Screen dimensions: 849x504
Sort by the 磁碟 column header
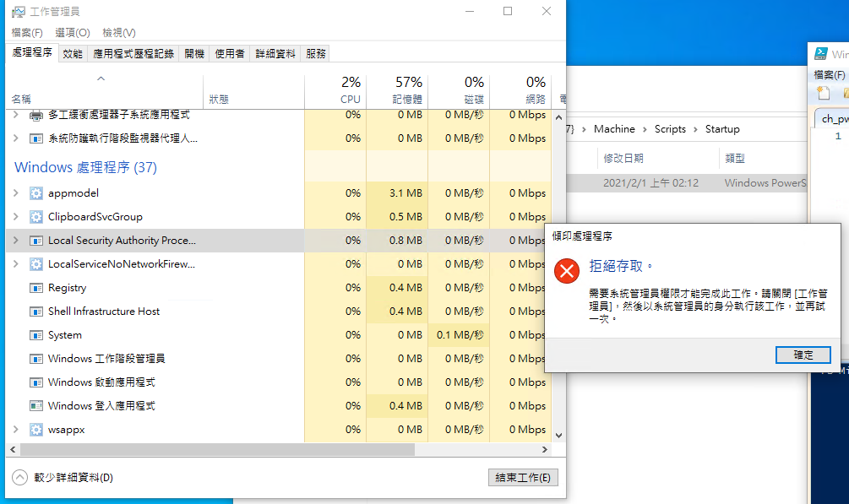460,91
